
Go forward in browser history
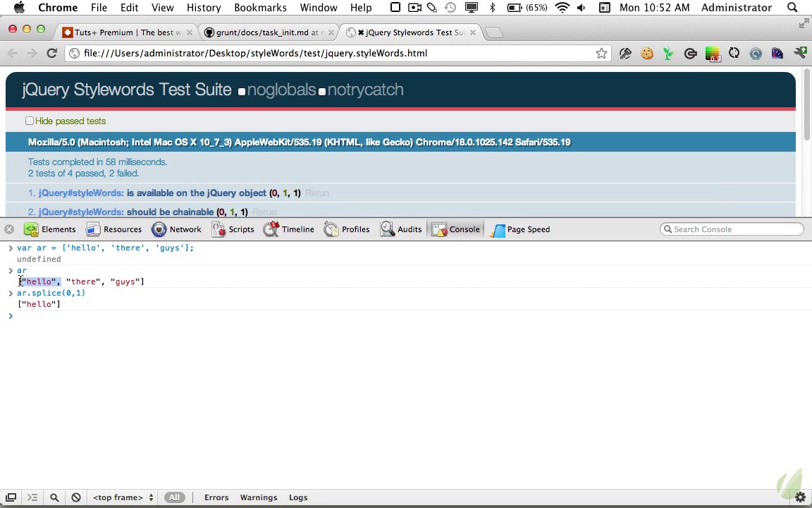point(32,53)
